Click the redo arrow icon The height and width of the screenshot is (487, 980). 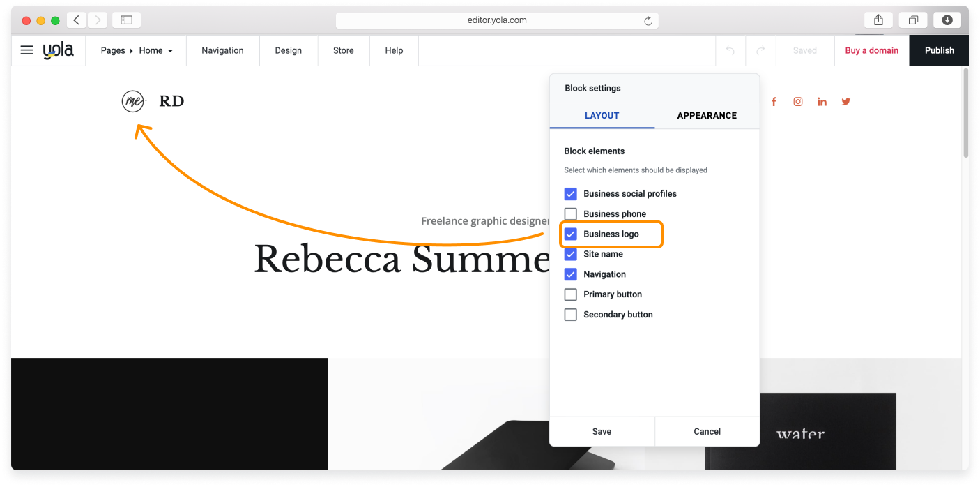coord(760,50)
